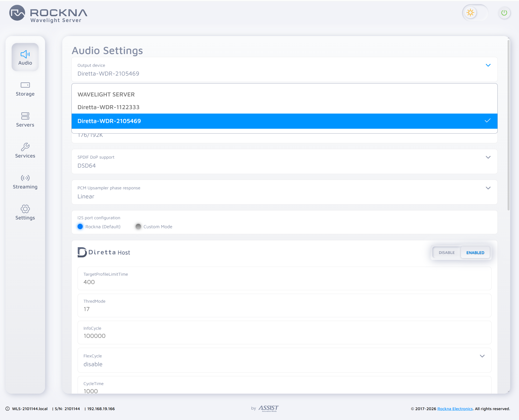This screenshot has width=519, height=420.
Task: Expand the FlexCycle dropdown
Action: [482, 356]
